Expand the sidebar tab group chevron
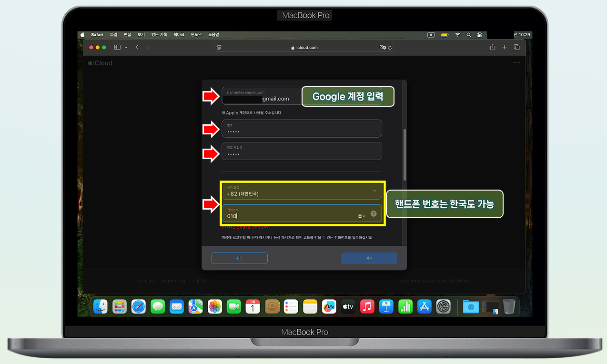607x364 pixels. pos(126,47)
